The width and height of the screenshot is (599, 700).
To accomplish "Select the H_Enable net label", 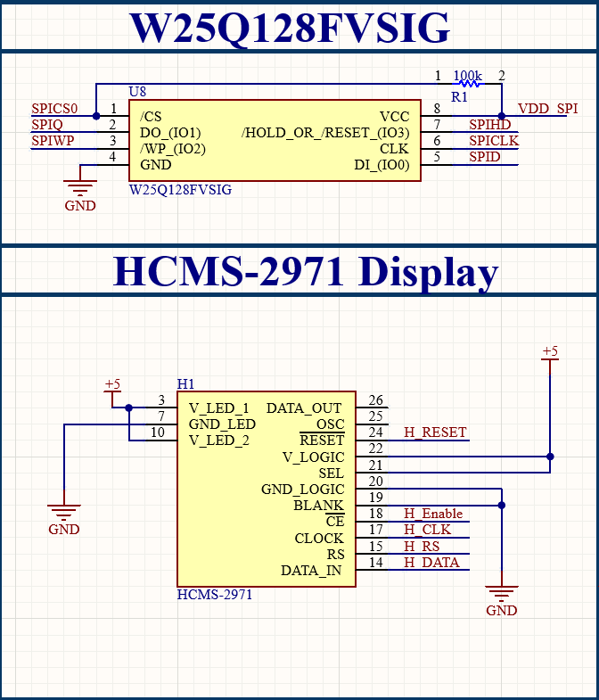I will pyautogui.click(x=433, y=514).
